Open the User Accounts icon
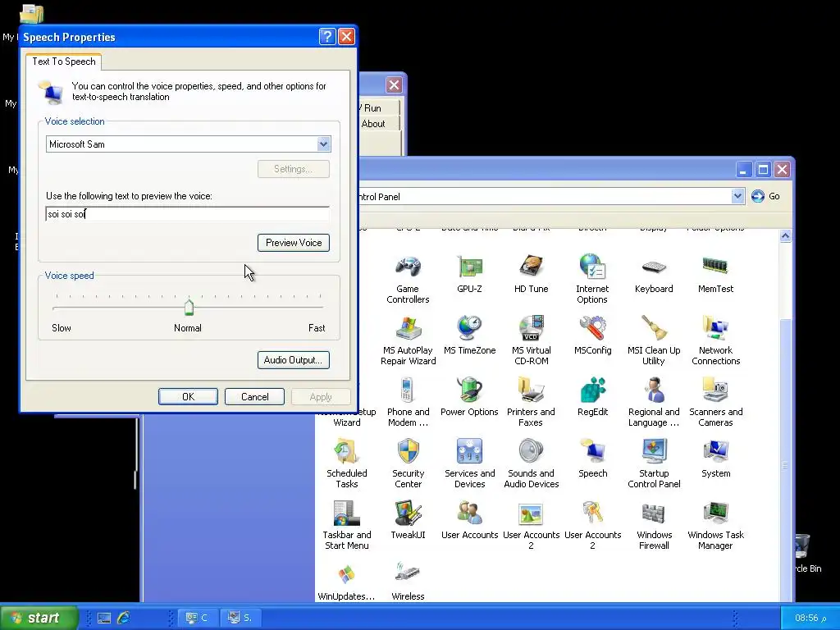Image resolution: width=840 pixels, height=630 pixels. [x=469, y=520]
